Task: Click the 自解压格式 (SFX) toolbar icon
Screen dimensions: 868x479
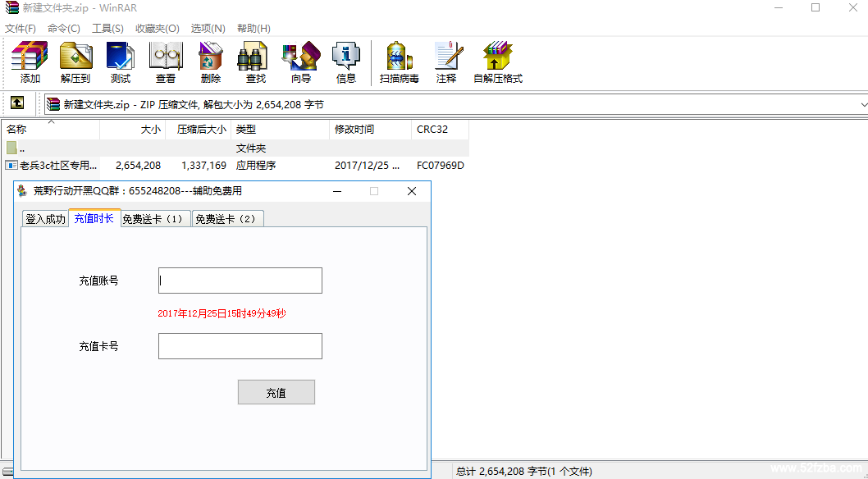Action: coord(498,55)
